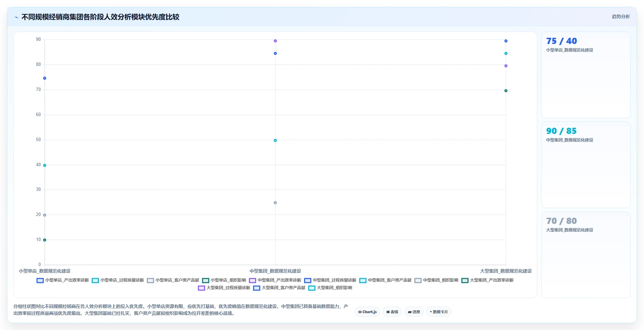The image size is (644, 330).
Task: Click x-axis label 中型集团_数据规范化建设
Action: tap(275, 271)
